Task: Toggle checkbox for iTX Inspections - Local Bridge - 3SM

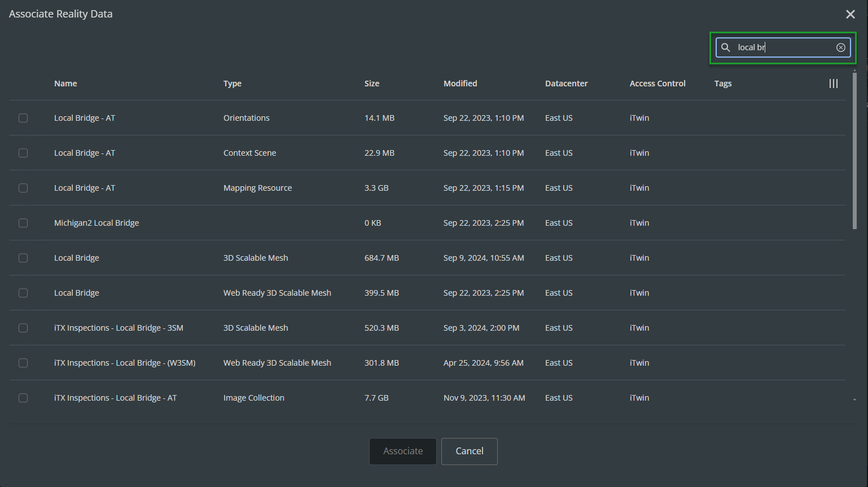Action: click(x=23, y=328)
